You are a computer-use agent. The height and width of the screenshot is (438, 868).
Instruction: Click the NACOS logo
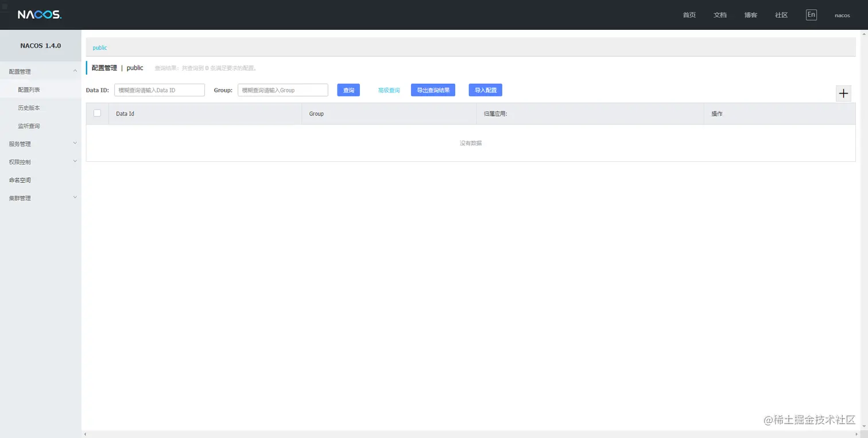point(39,15)
